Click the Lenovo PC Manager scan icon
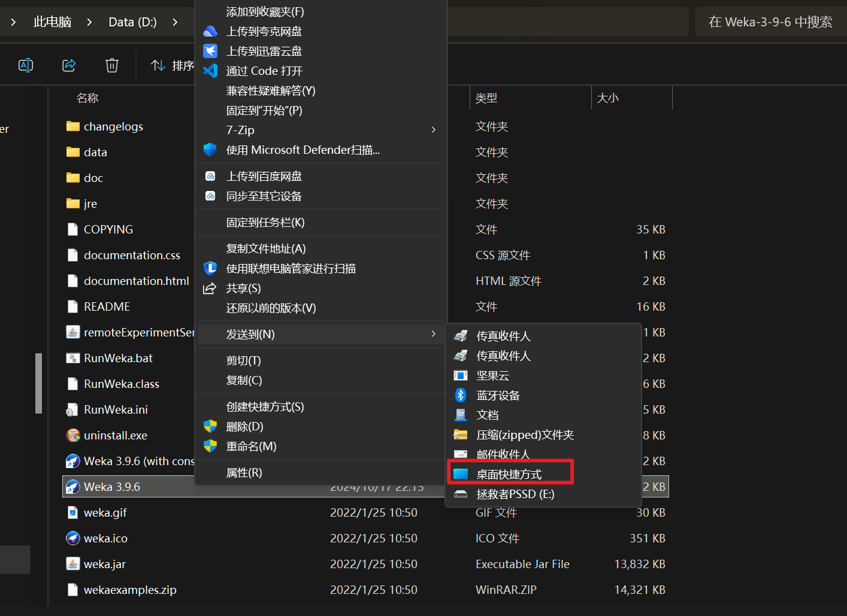The height and width of the screenshot is (616, 847). tap(210, 268)
